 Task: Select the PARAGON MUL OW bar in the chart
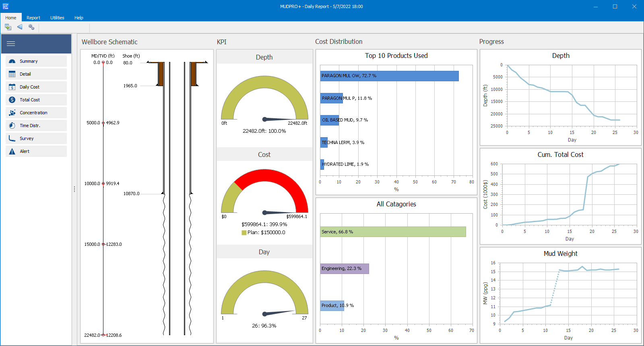point(389,76)
